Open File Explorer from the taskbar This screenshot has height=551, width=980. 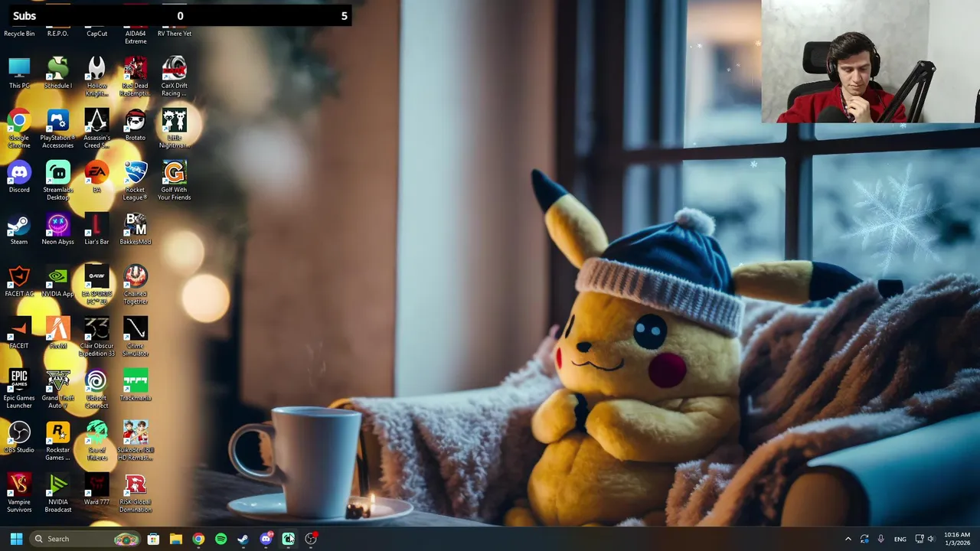click(x=175, y=539)
